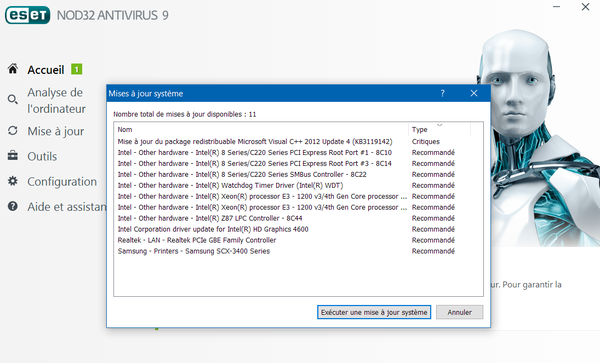Click the toolbox icon beside Outils

(13, 156)
